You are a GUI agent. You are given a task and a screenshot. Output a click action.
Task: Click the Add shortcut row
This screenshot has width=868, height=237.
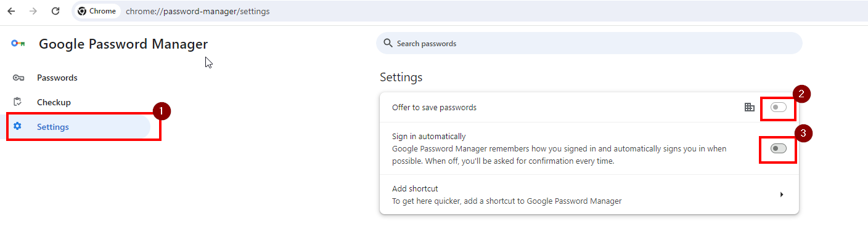tap(589, 195)
